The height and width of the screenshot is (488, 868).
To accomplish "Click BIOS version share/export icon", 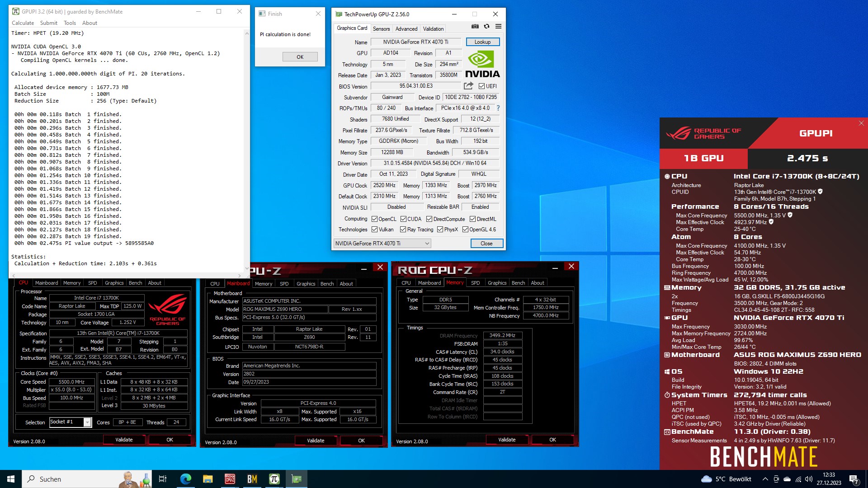I will click(x=468, y=86).
